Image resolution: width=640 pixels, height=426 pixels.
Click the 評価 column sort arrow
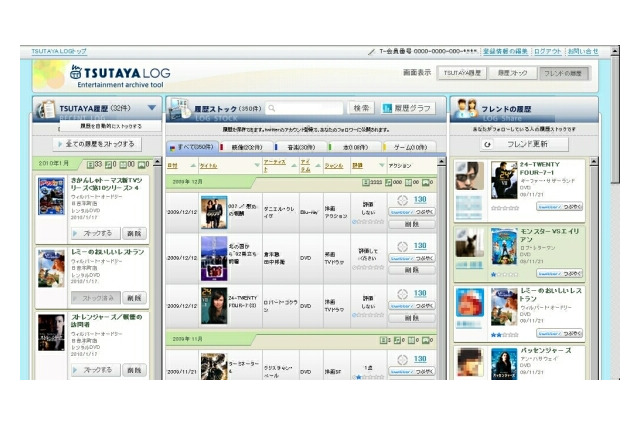click(x=382, y=165)
